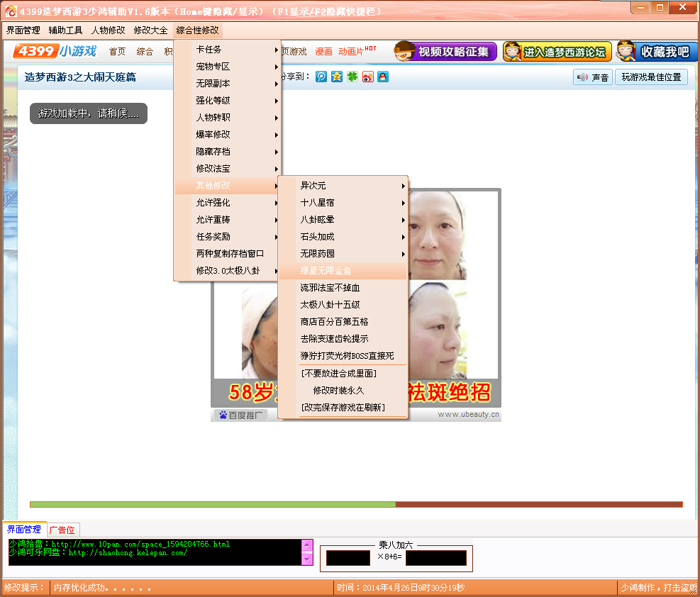Expand the 无限药园 submenu
Screen dimensions: 700x597
(x=343, y=253)
